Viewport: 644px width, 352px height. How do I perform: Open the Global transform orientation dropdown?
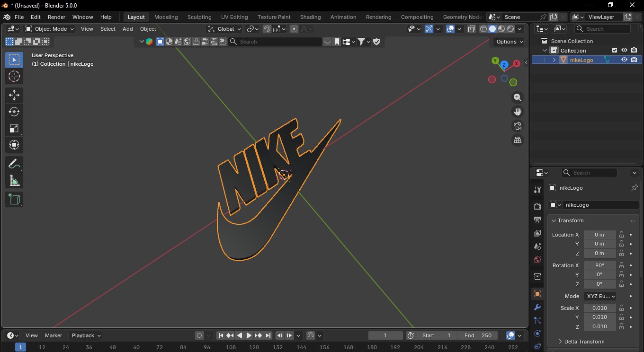(x=225, y=29)
